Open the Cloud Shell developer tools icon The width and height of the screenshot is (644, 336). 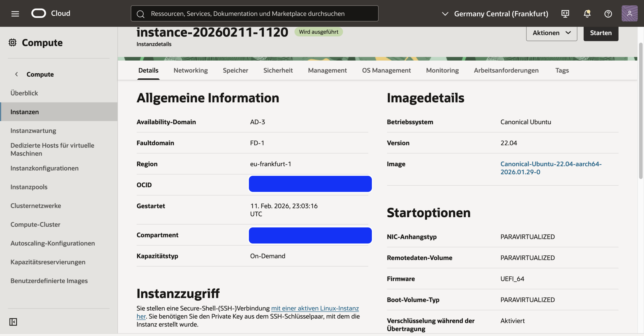click(x=565, y=14)
